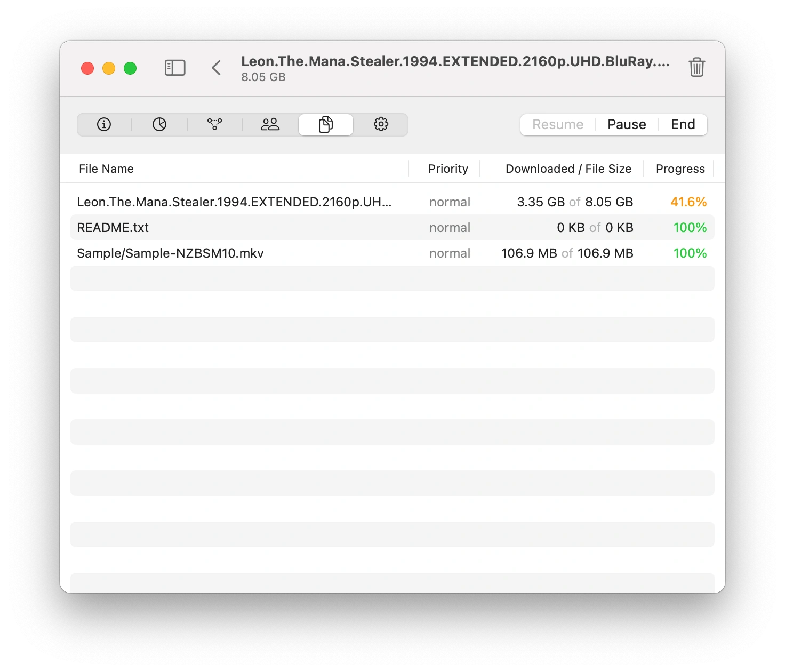
Task: Click the trash icon to delete the torrent
Action: tap(696, 68)
